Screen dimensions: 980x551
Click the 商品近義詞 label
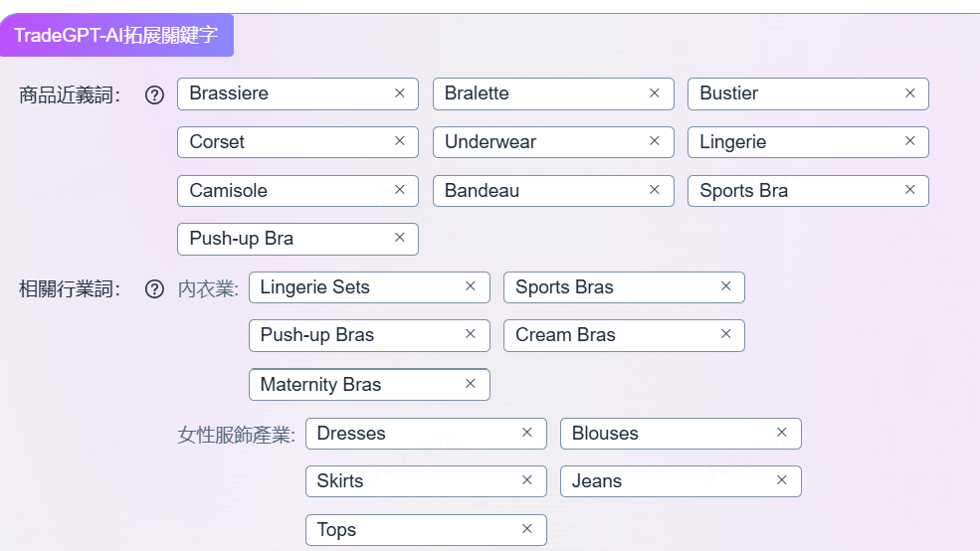[x=70, y=95]
